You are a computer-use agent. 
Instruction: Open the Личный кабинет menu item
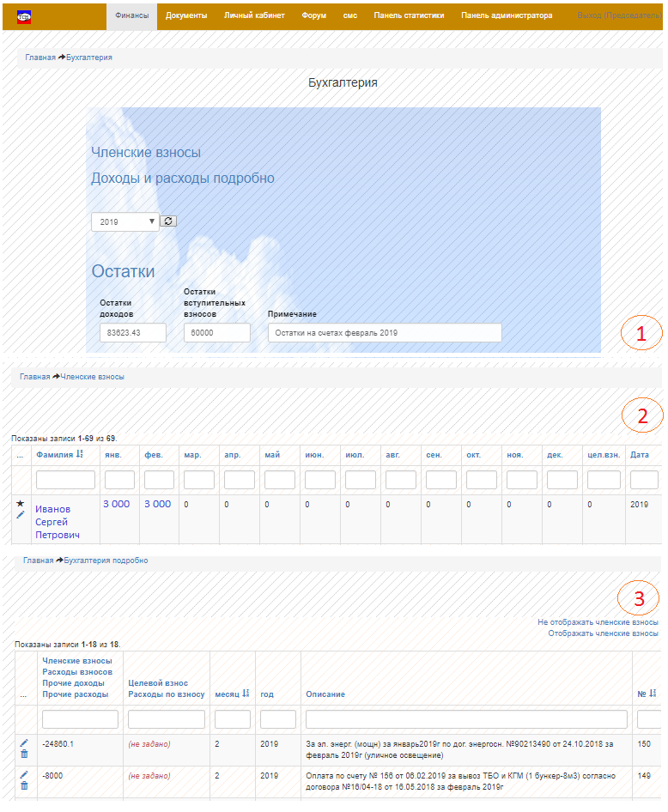tap(254, 15)
